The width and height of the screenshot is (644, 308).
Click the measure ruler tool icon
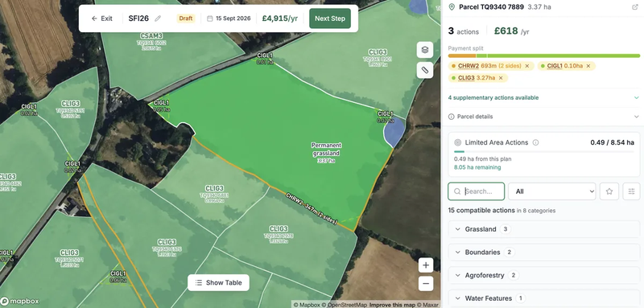tap(425, 70)
